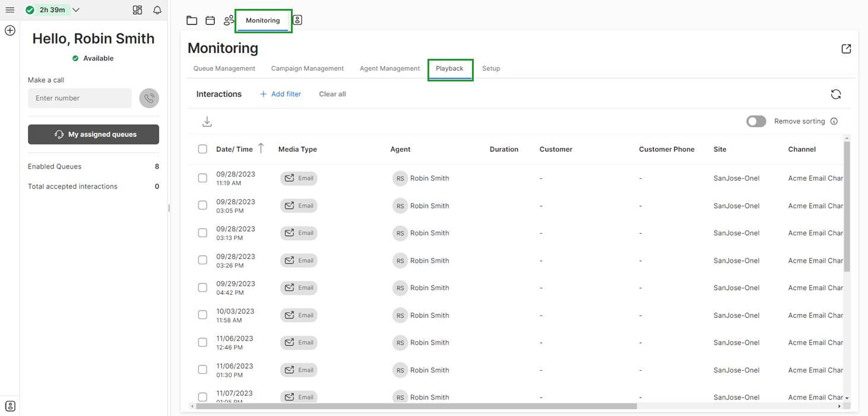Open the people contacts icon tab

[229, 20]
